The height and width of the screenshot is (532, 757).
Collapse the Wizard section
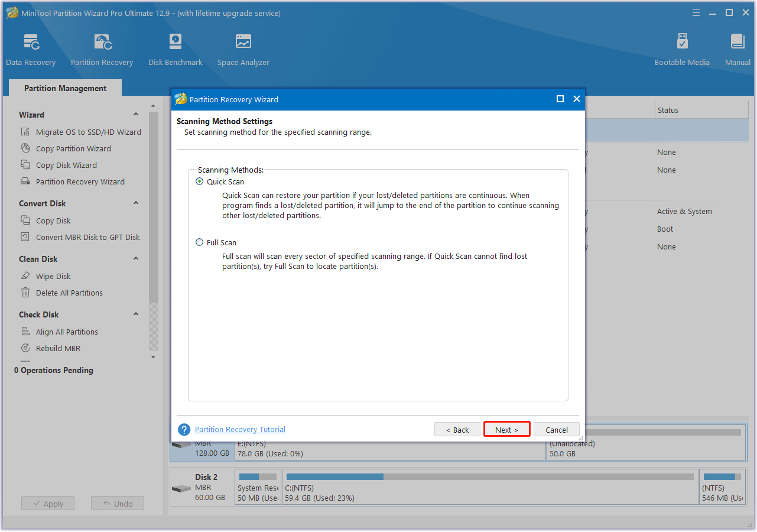coord(135,114)
